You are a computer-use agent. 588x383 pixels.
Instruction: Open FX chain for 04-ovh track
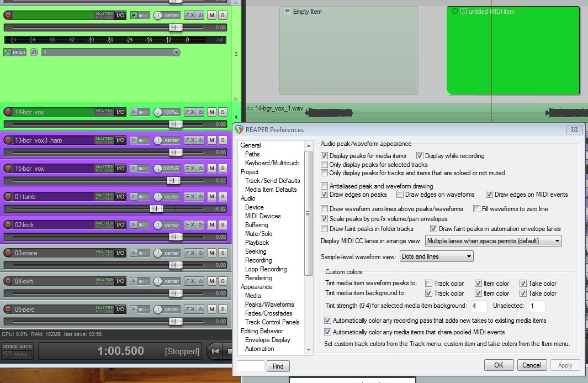190,281
